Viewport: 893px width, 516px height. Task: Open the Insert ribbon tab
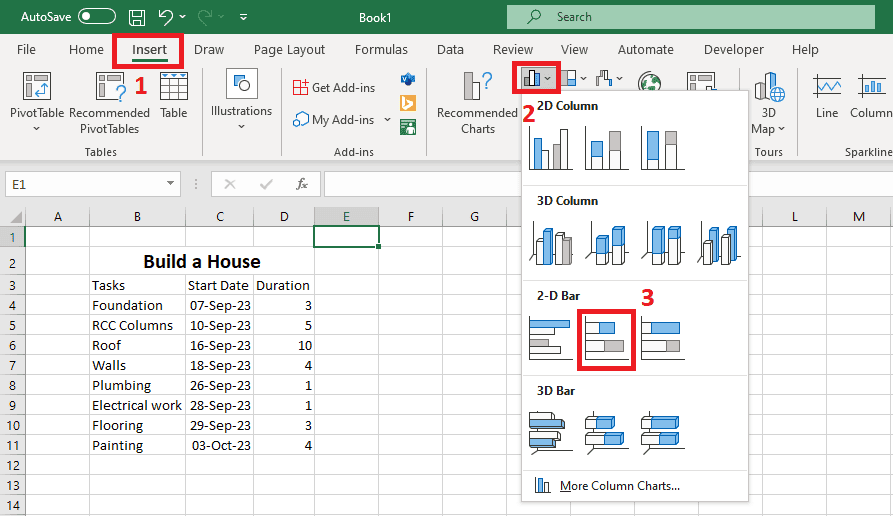tap(147, 50)
